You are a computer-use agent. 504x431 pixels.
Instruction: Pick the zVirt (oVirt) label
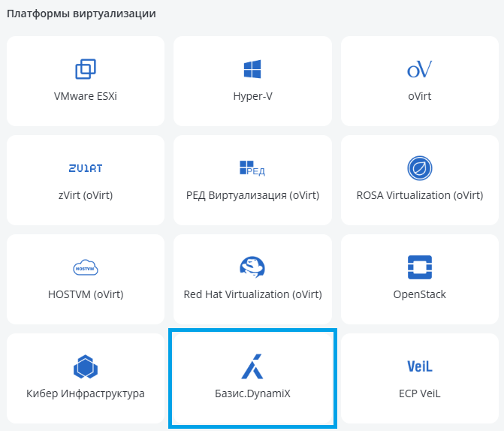tap(86, 195)
